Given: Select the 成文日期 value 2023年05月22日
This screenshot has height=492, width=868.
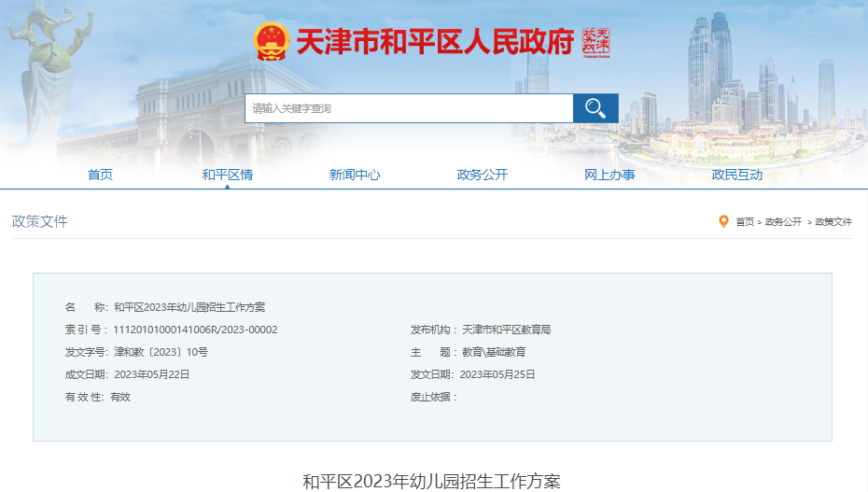Looking at the screenshot, I should (x=152, y=374).
